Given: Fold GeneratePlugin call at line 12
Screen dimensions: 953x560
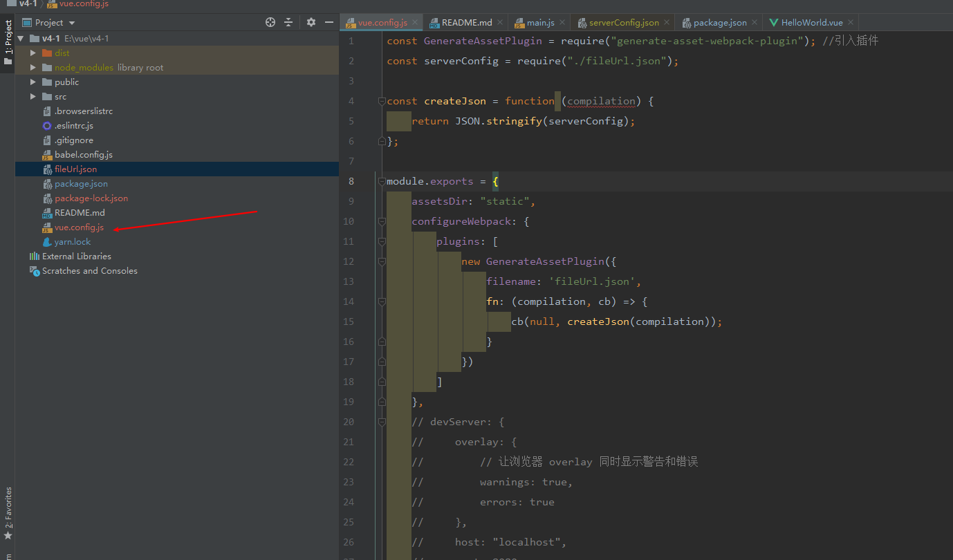Looking at the screenshot, I should coord(381,261).
